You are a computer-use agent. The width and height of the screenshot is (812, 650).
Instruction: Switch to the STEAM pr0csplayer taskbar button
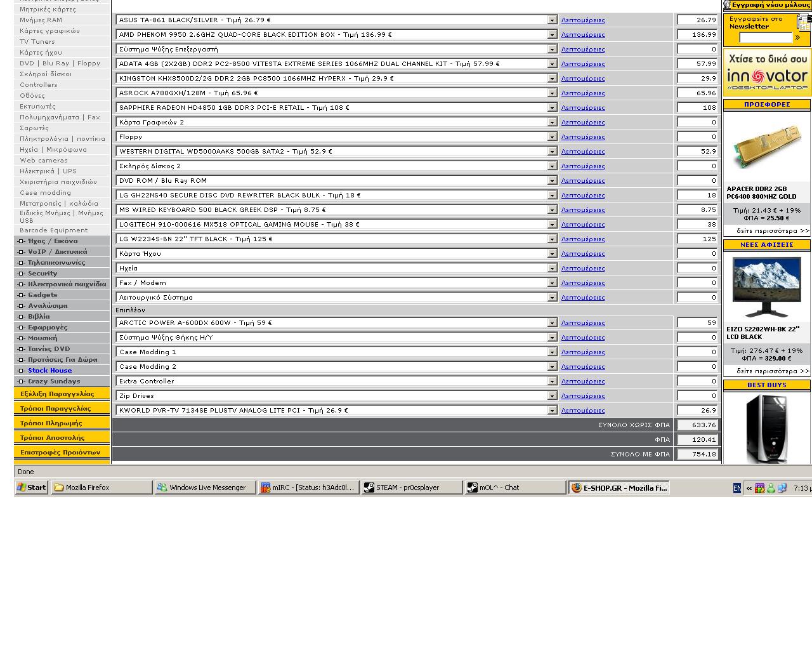tap(412, 487)
